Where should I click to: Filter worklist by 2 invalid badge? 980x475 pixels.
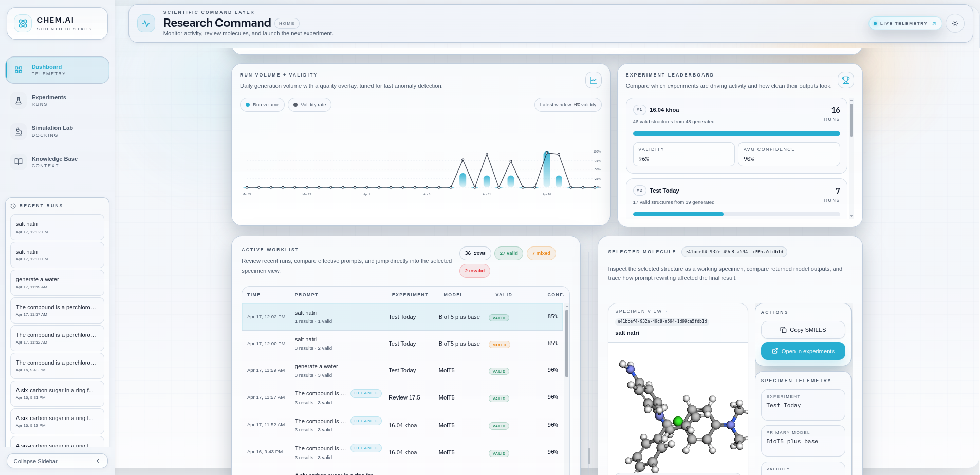pos(474,271)
